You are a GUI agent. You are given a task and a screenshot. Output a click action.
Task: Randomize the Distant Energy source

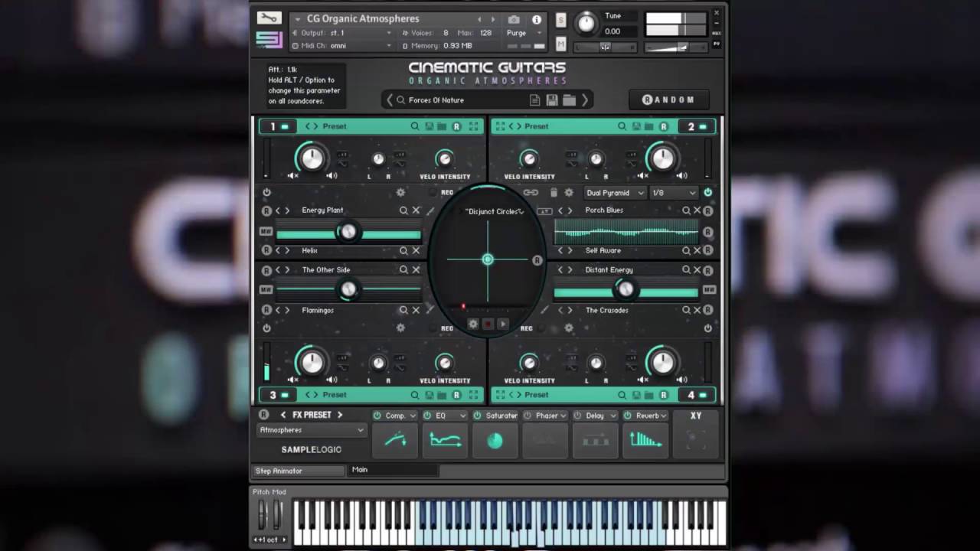(x=708, y=270)
